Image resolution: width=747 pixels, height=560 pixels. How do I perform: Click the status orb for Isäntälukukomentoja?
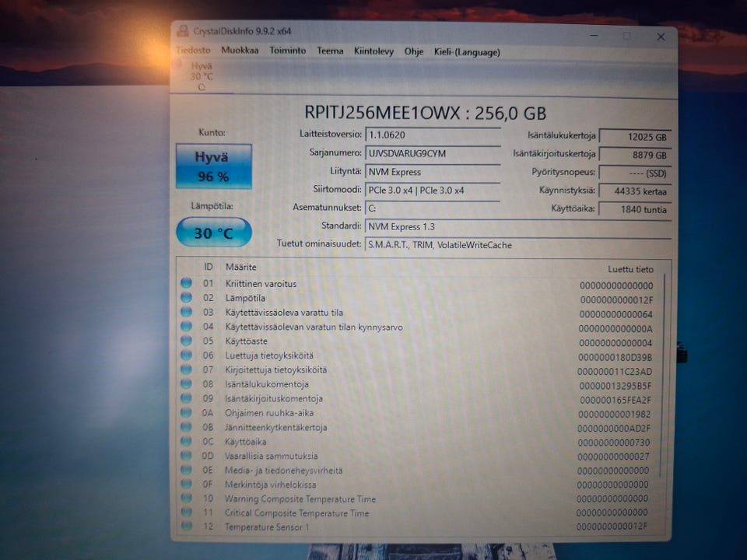click(186, 383)
